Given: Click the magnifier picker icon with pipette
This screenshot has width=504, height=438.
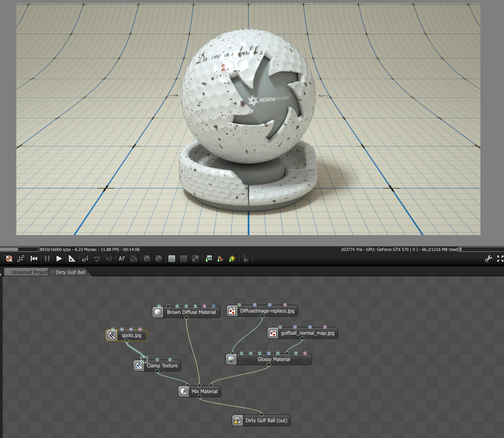Looking at the screenshot, I should coord(109,259).
